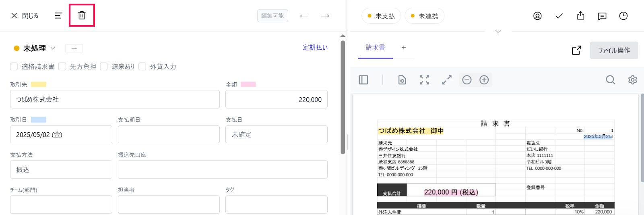Open the 担当者 field
This screenshot has width=644, height=215.
(169, 205)
